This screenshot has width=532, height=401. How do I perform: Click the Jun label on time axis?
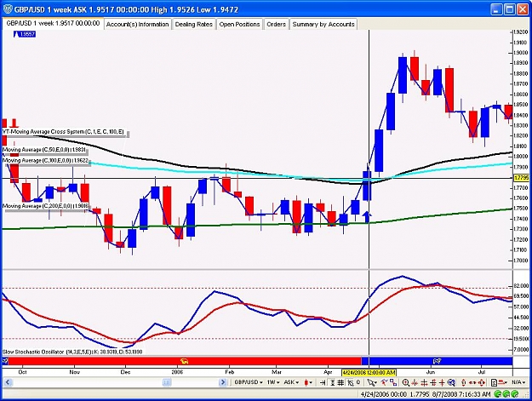431,372
